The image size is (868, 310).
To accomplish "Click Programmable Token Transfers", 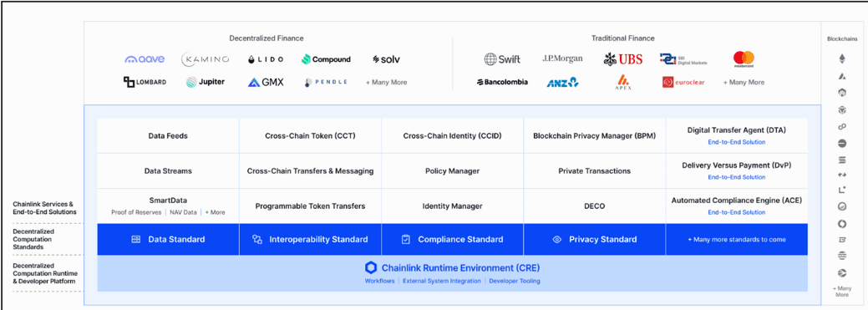I will pyautogui.click(x=310, y=206).
